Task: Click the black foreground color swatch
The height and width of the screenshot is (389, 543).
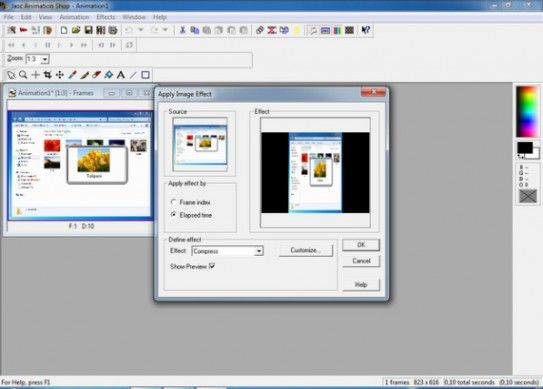Action: point(525,147)
